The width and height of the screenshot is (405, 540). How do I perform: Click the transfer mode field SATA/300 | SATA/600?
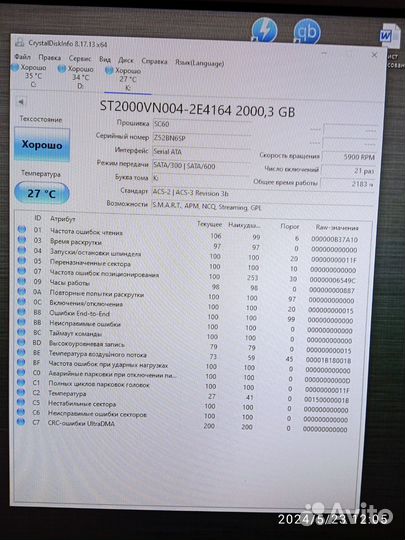click(201, 166)
